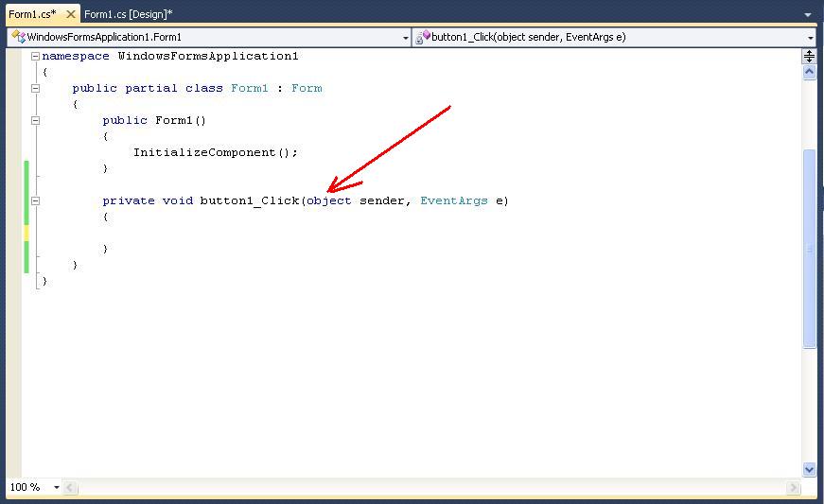Open the Form1.cs [Design] tab
Viewport: 824px width, 504px height.
[129, 14]
